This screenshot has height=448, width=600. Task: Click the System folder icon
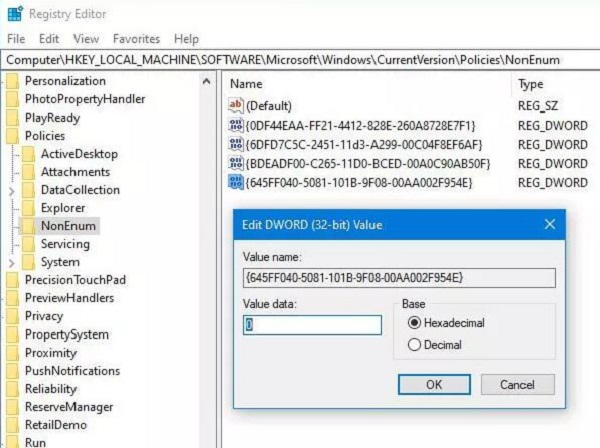tap(28, 262)
